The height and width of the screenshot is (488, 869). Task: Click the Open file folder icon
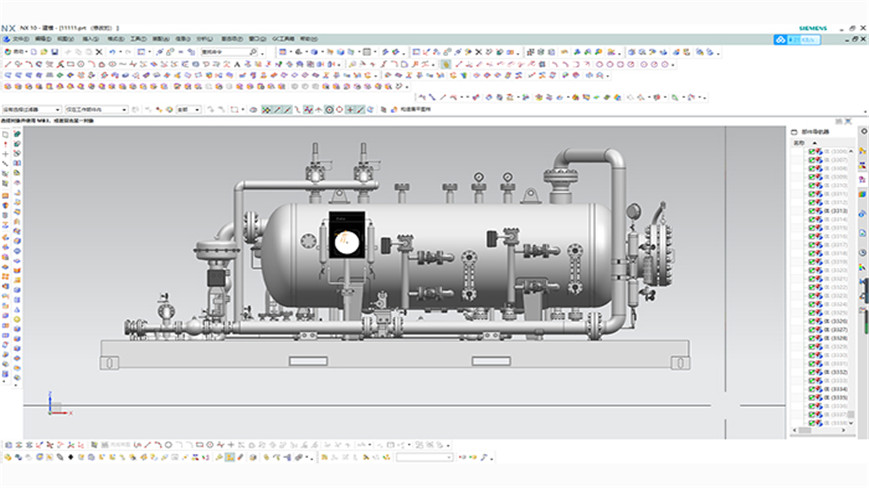44,52
